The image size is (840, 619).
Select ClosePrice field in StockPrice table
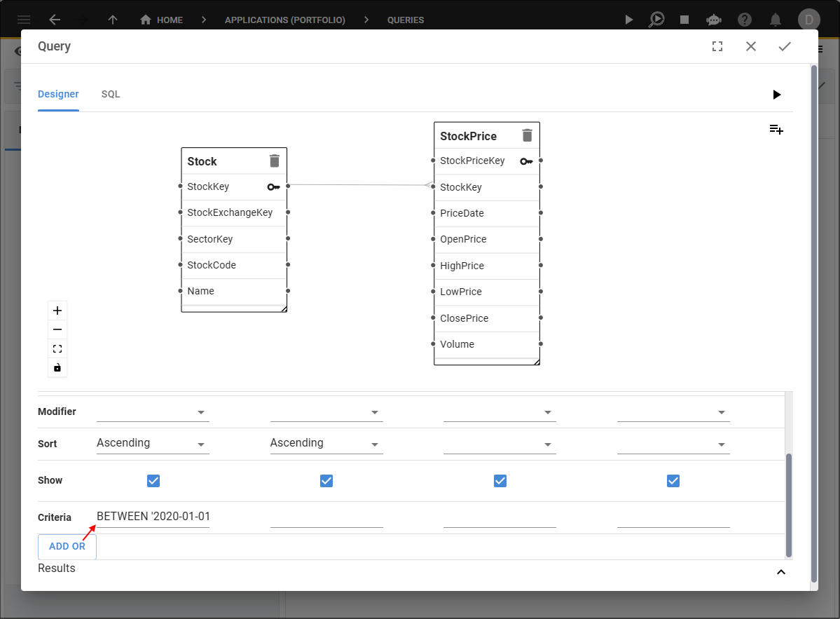tap(486, 318)
